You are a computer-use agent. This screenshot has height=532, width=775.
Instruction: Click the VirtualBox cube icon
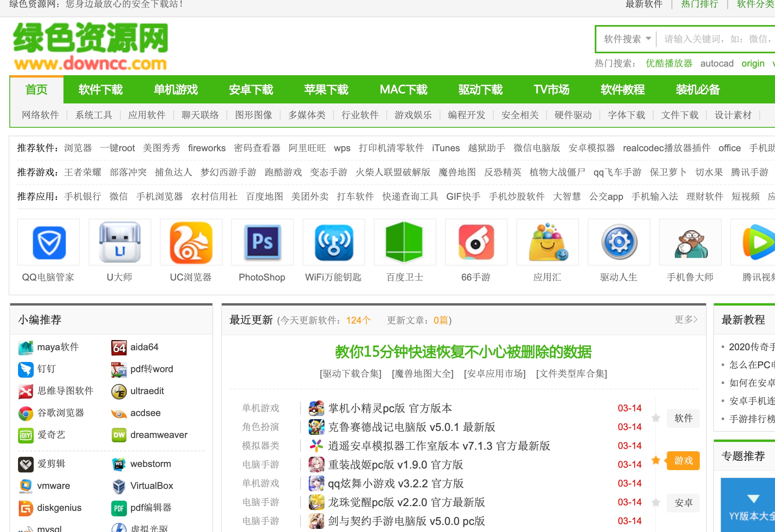[x=119, y=486]
